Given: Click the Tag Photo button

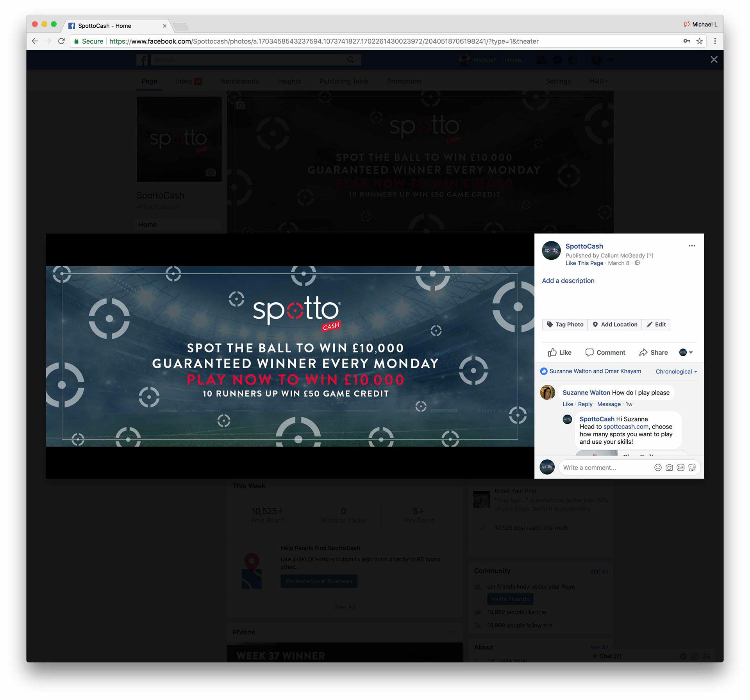Looking at the screenshot, I should 565,324.
